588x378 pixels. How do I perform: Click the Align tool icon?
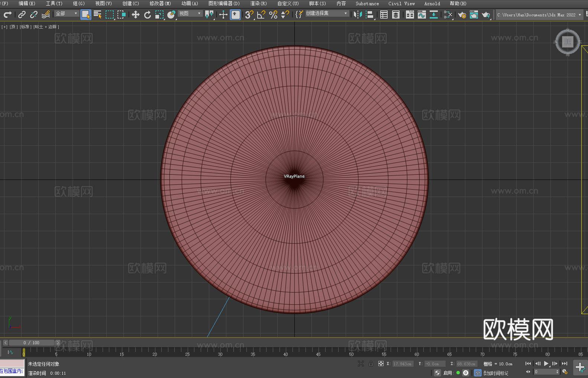point(370,14)
